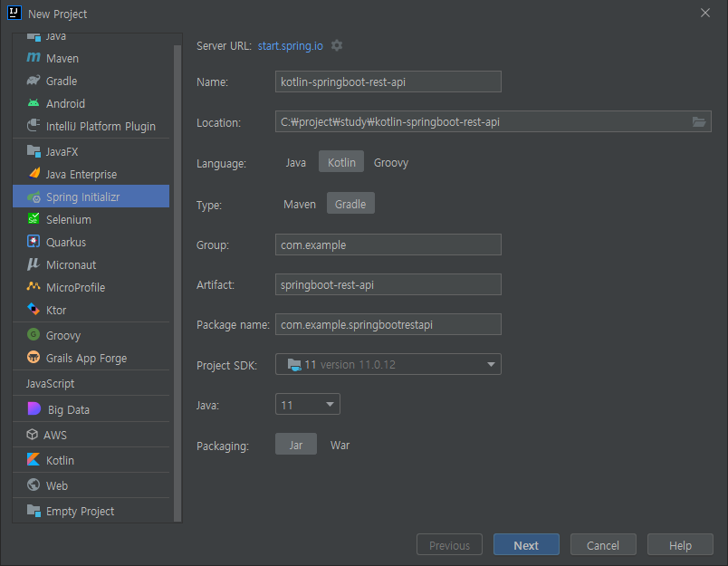Click the Ktor icon in sidebar
Viewport: 728px width, 566px height.
(x=34, y=309)
